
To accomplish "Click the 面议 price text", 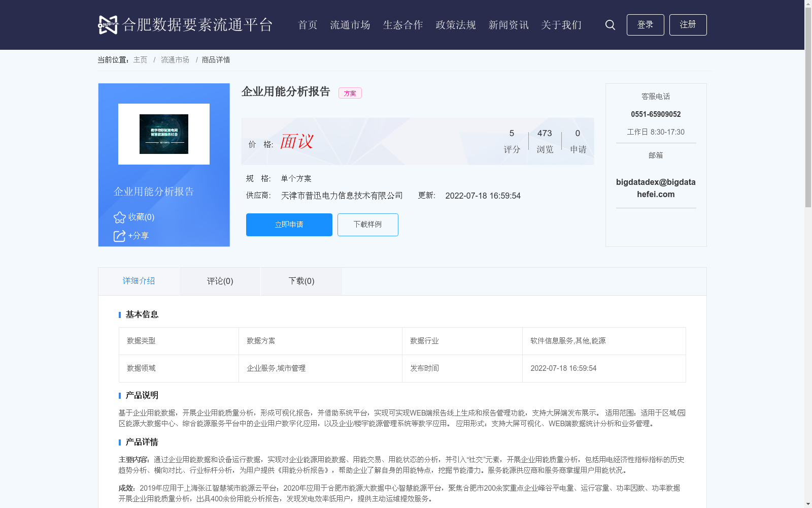I will 297,141.
